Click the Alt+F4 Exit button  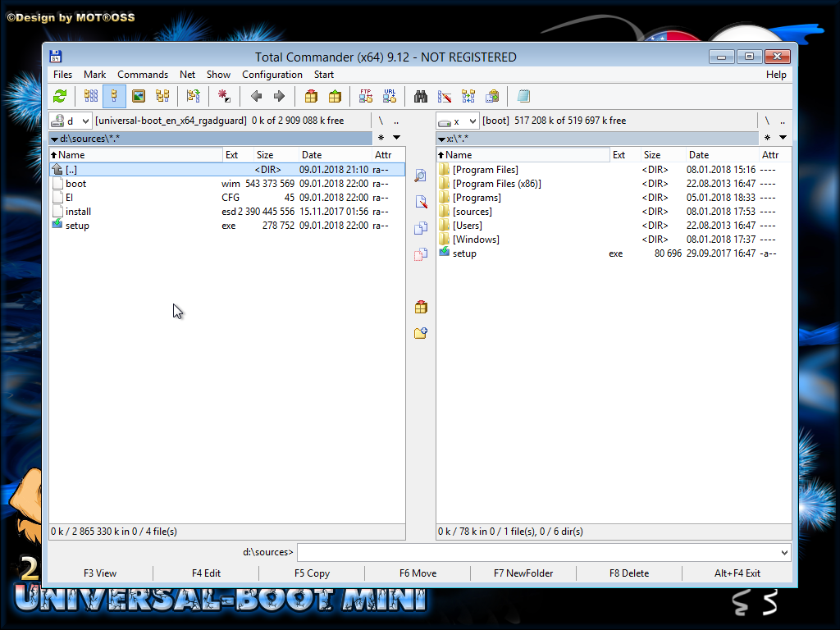click(x=737, y=573)
